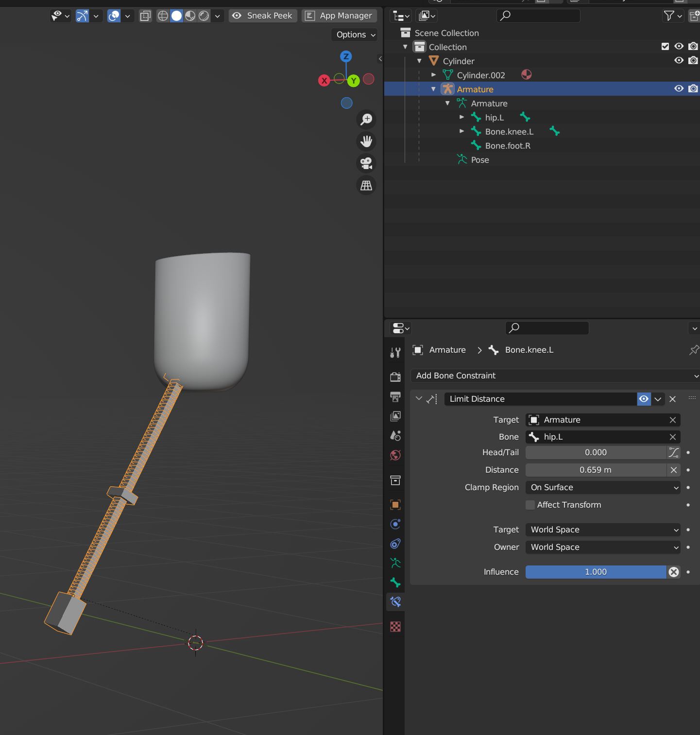The image size is (700, 735).
Task: Click the properties search field
Action: 547,328
